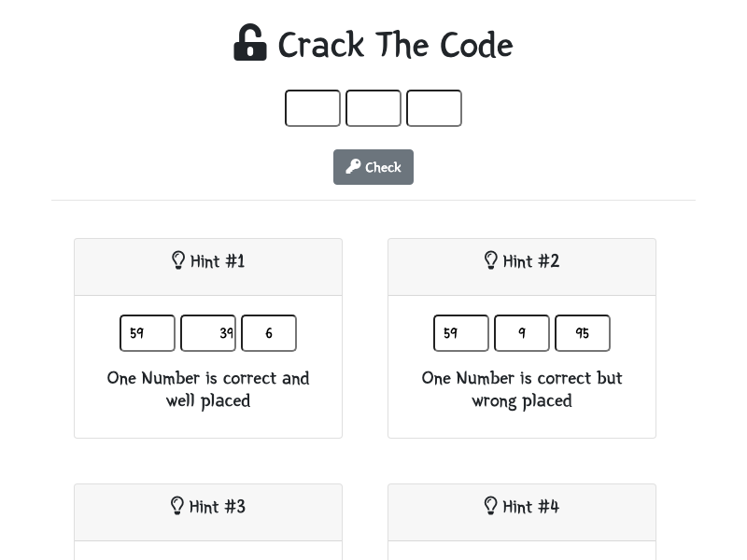Select the Hint #1 header bar
This screenshot has width=747, height=560.
[x=208, y=267]
